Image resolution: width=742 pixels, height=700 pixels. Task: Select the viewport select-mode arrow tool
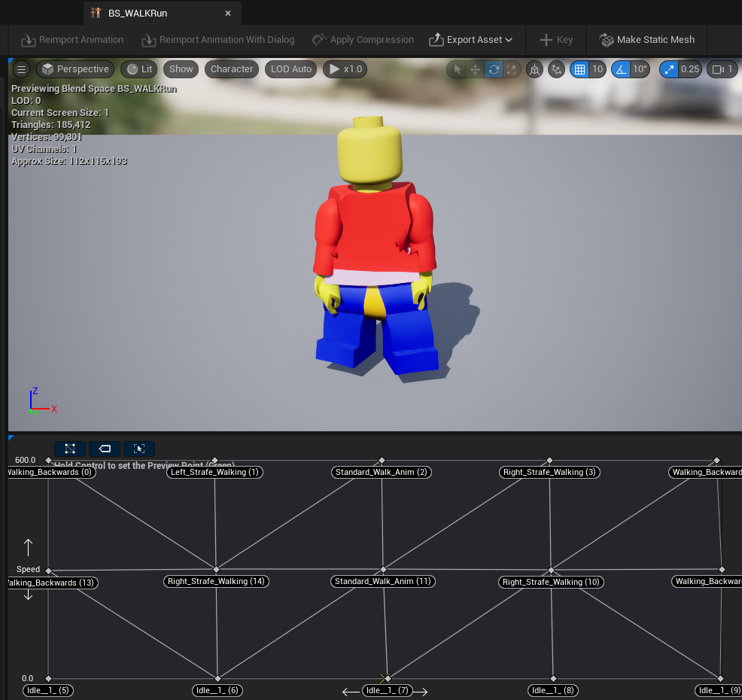point(457,69)
